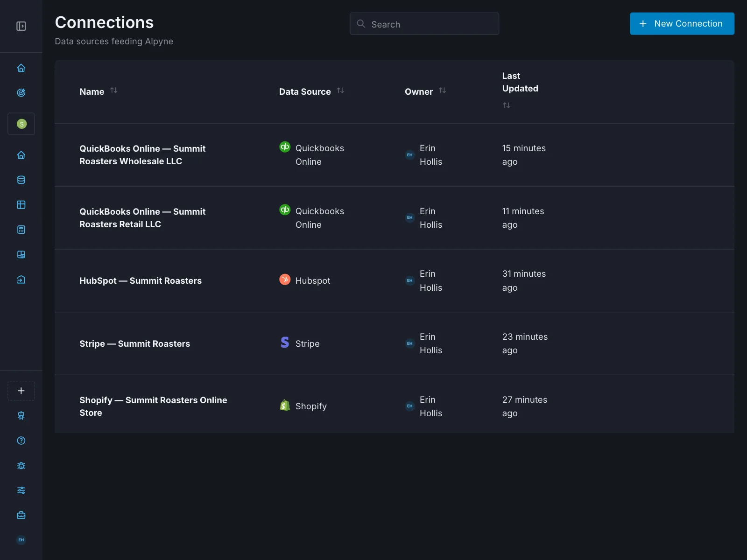Open the sliders settings icon

coord(21,490)
